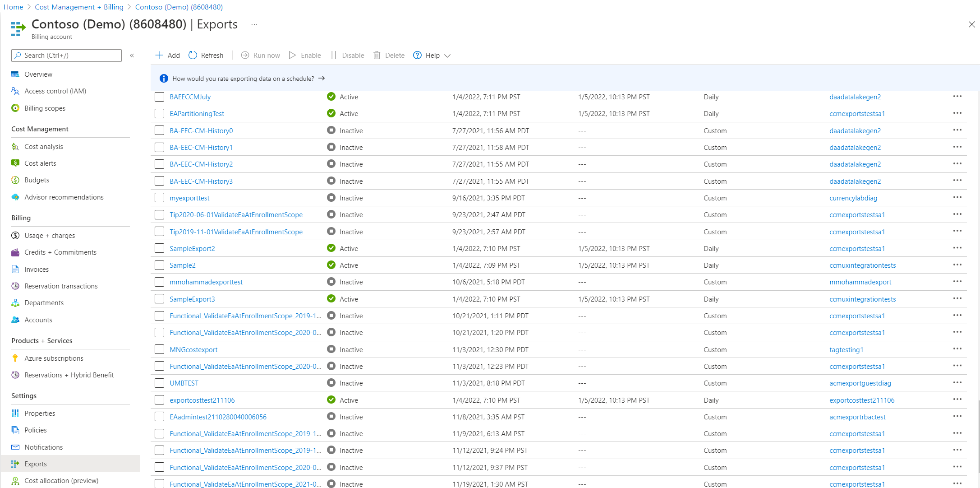Check the checkbox for BAEECCMJuly export
The width and height of the screenshot is (980, 488).
click(x=159, y=97)
